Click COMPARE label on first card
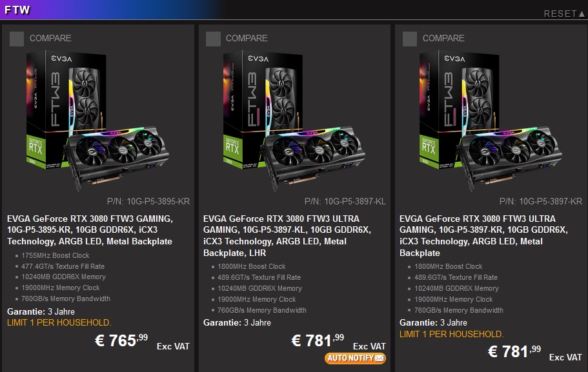The height and width of the screenshot is (372, 588). [x=50, y=38]
